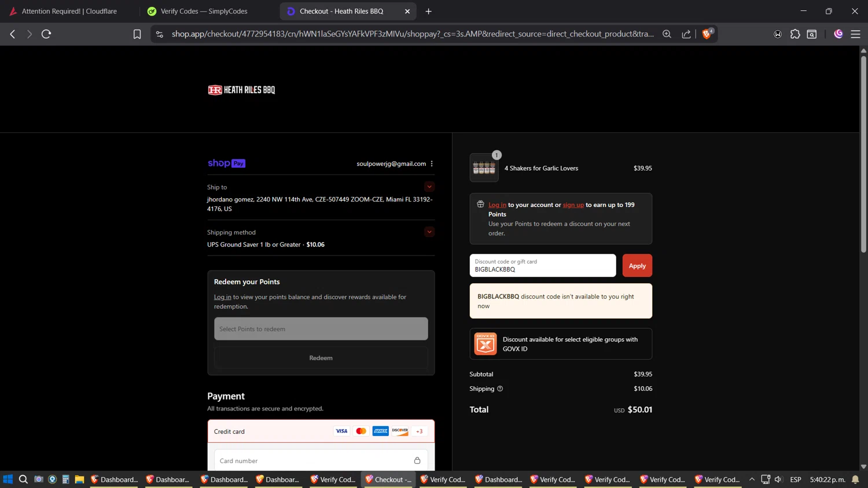Select the Credit card payment option
The image size is (868, 488).
(x=321, y=431)
